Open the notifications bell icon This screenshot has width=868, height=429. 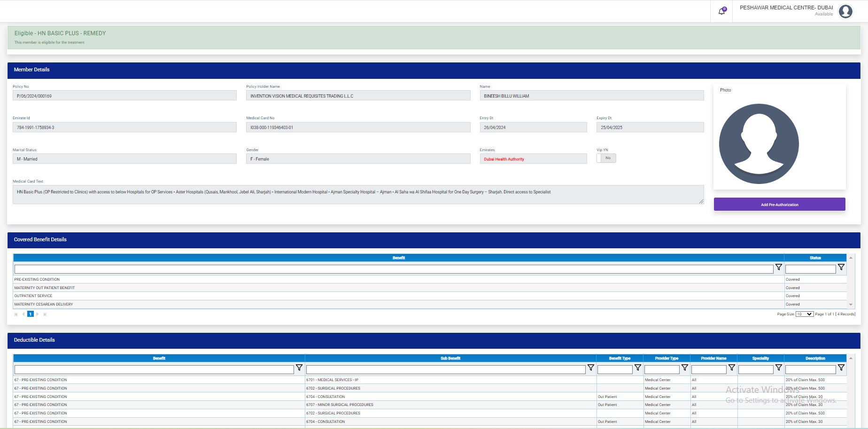721,11
